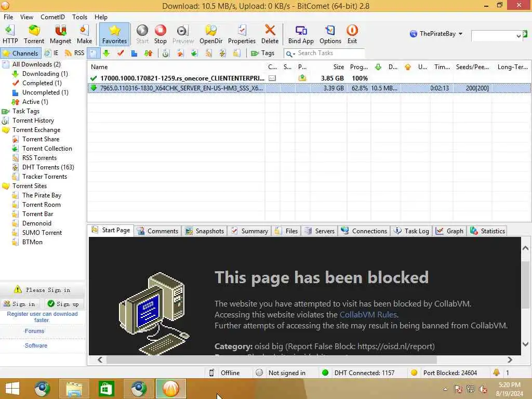This screenshot has height=399, width=532.
Task: Select DHT Torrents (163) in sidebar
Action: [48, 167]
